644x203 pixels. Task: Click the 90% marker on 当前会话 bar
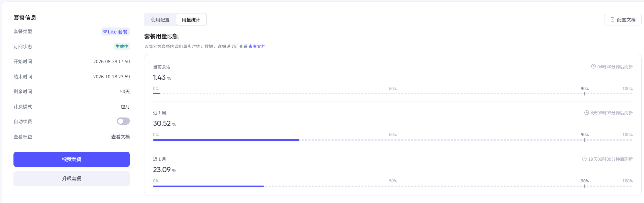pyautogui.click(x=585, y=93)
